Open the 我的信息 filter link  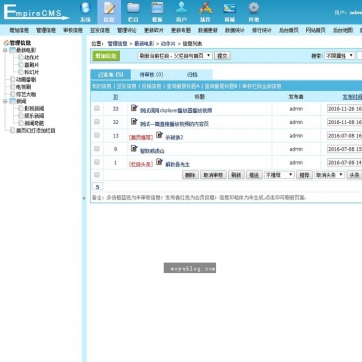102,86
